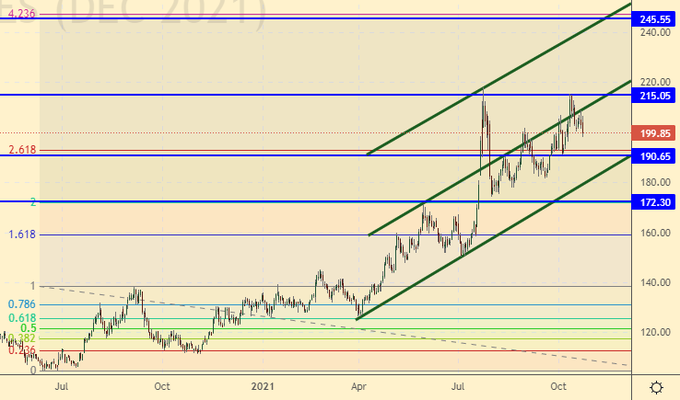The height and width of the screenshot is (400, 680).
Task: Click the 240.00 price axis value
Action: (655, 32)
